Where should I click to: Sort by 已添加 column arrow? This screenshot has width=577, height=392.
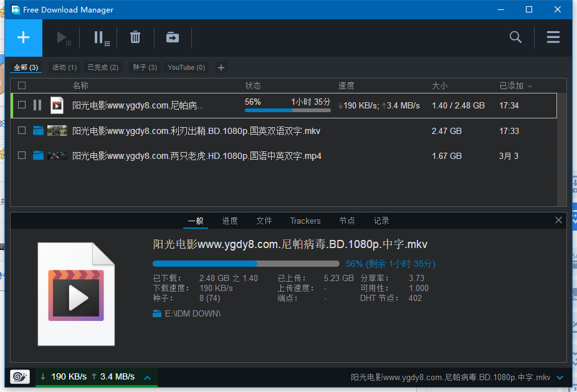point(530,86)
